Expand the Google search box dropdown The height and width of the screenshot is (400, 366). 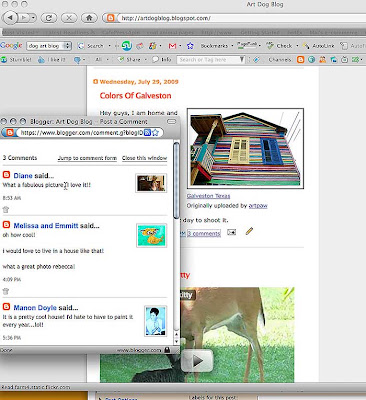[67, 46]
